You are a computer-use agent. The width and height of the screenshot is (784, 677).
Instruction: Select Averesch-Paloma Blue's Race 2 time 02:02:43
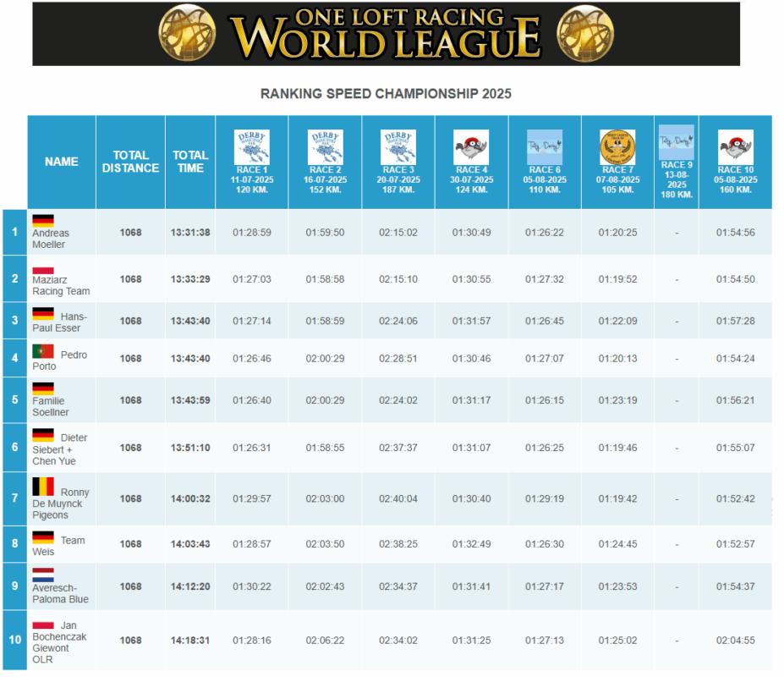[325, 586]
